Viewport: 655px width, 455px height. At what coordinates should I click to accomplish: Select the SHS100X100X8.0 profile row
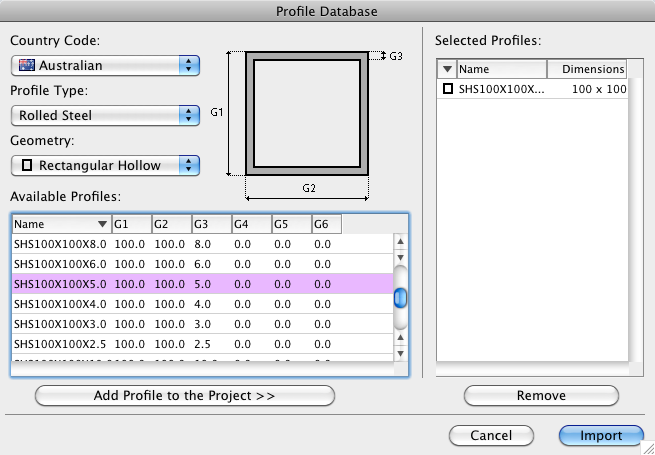click(200, 243)
